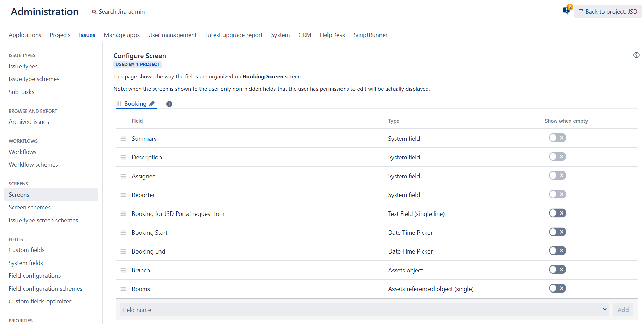Open the ScriptRunner tab

coord(370,35)
